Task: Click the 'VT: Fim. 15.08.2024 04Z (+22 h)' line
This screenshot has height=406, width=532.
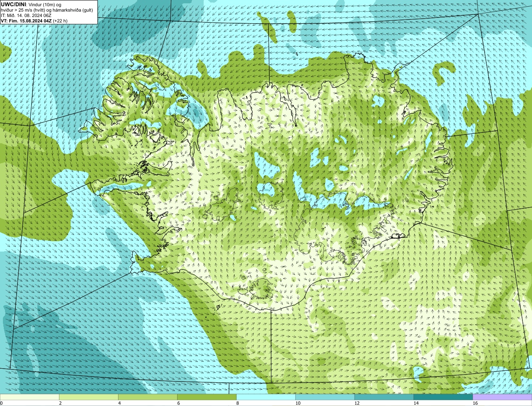Action: point(34,21)
